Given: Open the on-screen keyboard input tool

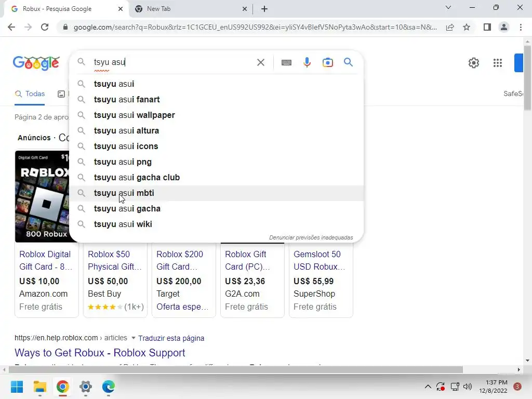Looking at the screenshot, I should [x=286, y=62].
